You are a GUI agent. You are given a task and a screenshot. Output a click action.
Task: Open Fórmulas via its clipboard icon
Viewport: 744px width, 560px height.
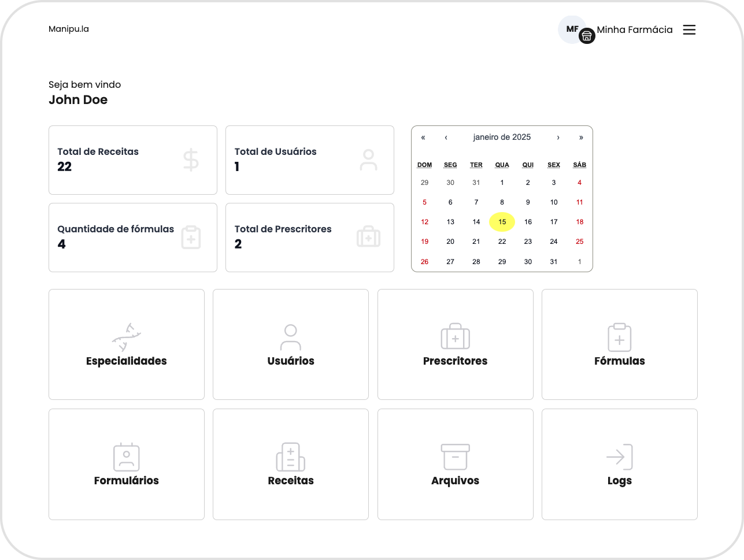pyautogui.click(x=619, y=337)
